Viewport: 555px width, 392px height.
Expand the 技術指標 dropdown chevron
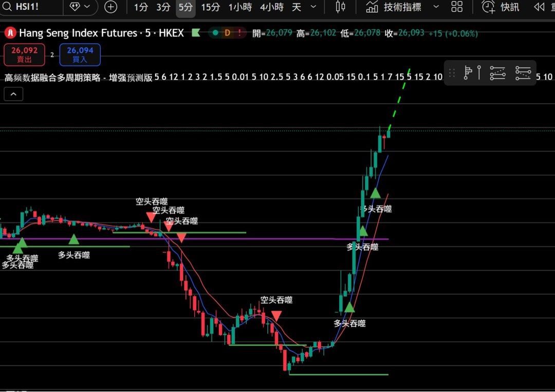point(435,7)
